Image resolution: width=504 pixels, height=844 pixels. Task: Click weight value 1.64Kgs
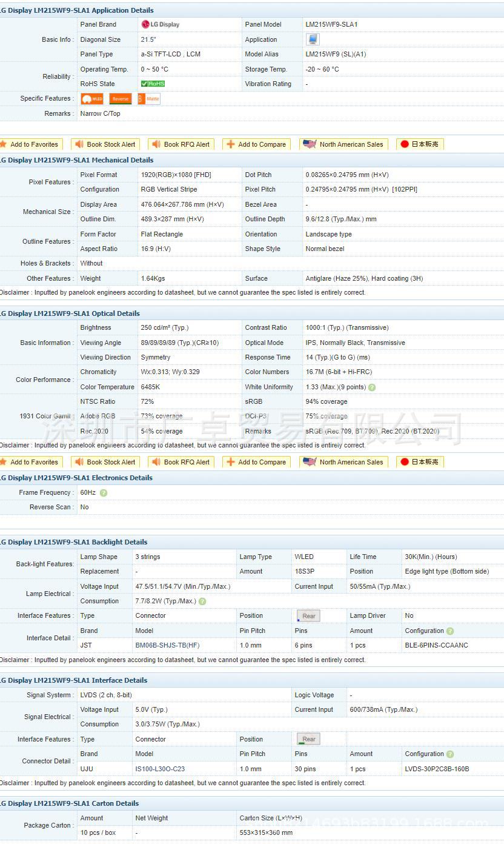(153, 278)
